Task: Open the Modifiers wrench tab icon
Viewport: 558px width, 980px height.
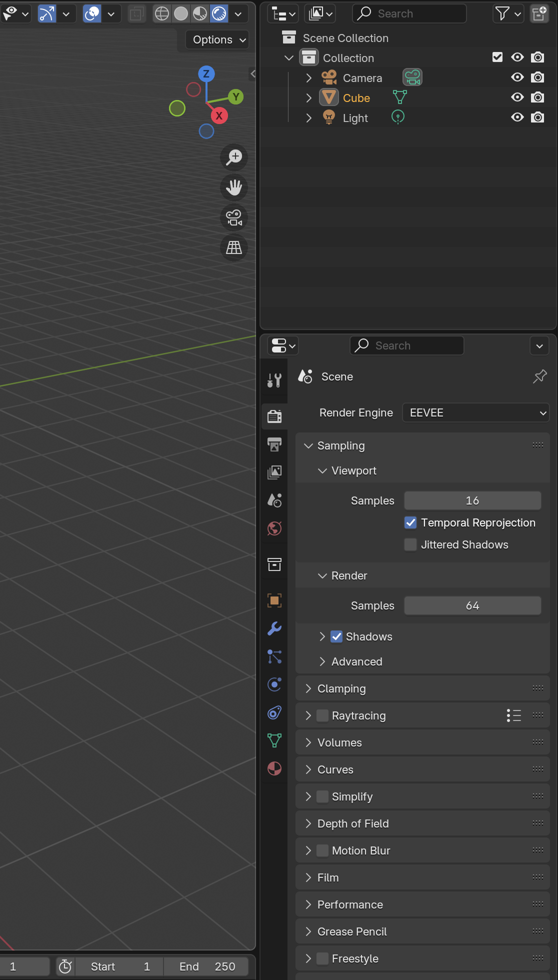Action: point(274,628)
